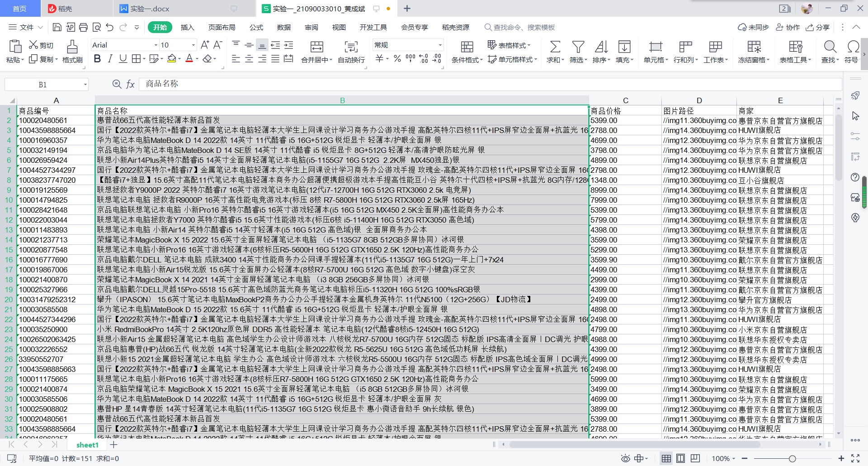The width and height of the screenshot is (868, 466).
Task: Toggle underline formatting
Action: pyautogui.click(x=123, y=59)
